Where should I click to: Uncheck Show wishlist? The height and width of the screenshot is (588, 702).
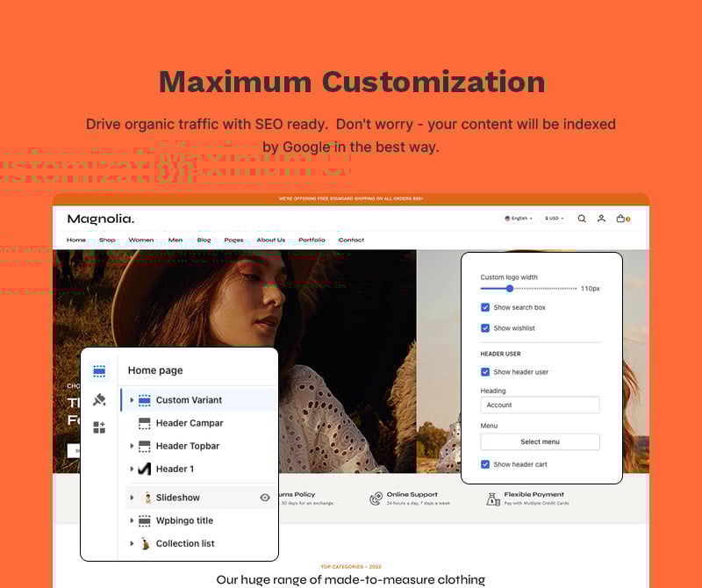[x=485, y=328]
